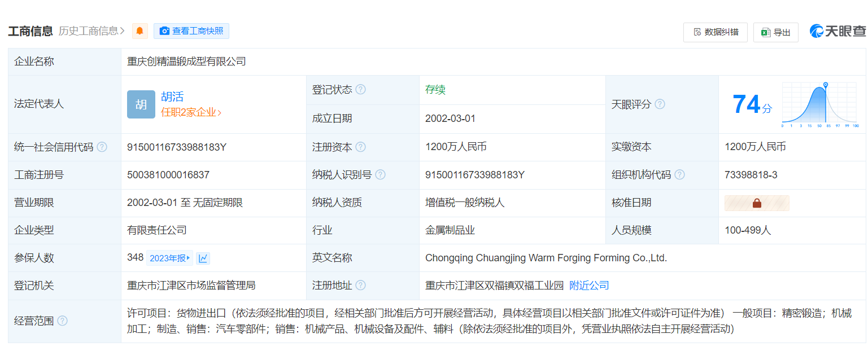
Task: Click the 胡 avatar thumbnail
Action: 141,104
